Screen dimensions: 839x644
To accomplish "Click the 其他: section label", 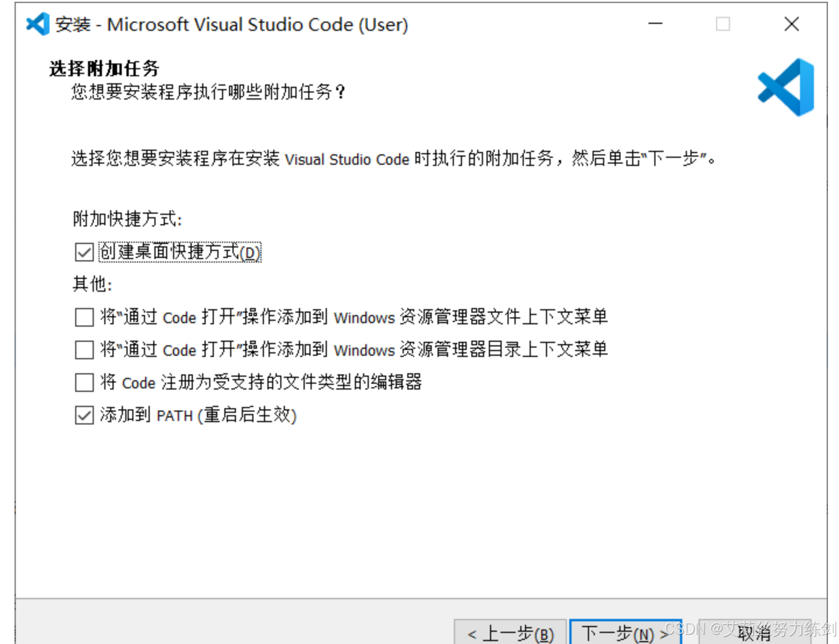I will (x=92, y=284).
